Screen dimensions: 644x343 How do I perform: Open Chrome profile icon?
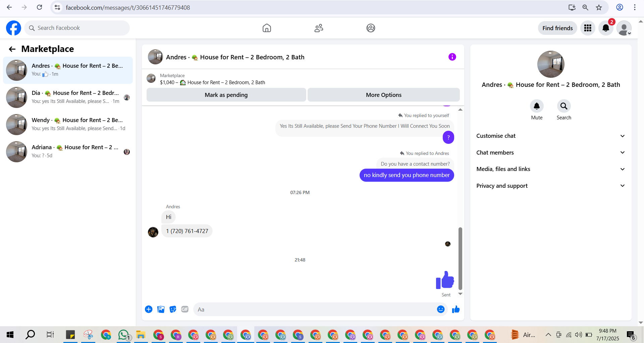pyautogui.click(x=620, y=7)
